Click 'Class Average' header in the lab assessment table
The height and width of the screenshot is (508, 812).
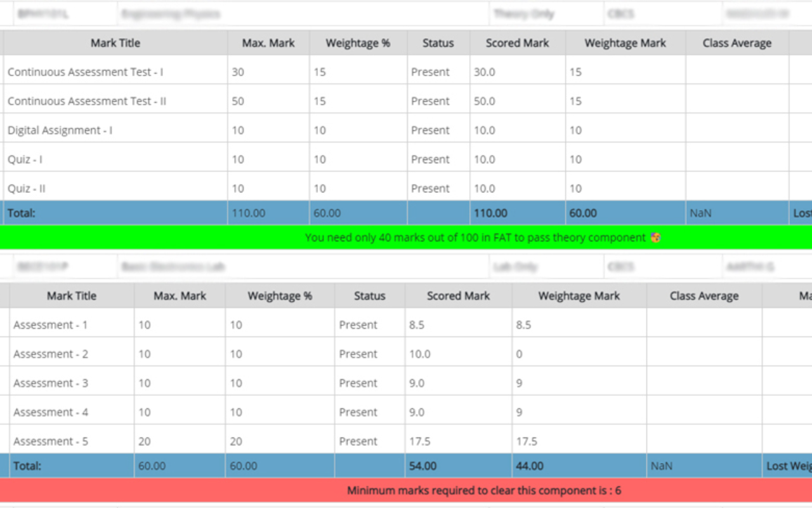tap(704, 296)
